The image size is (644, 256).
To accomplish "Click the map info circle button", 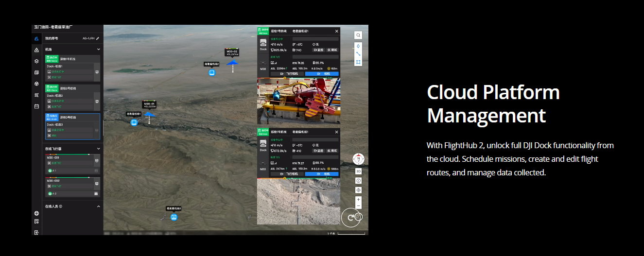I will 358,181.
